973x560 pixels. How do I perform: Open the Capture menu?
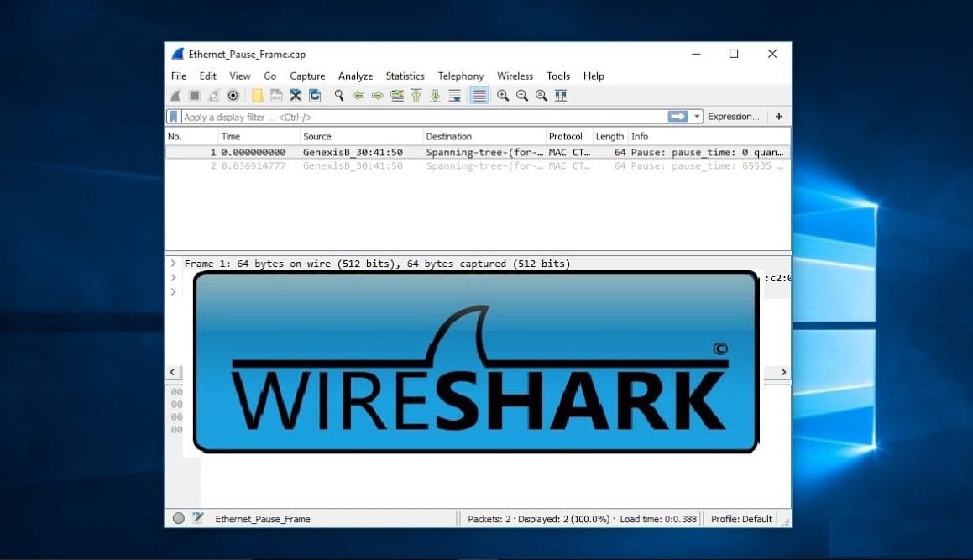pyautogui.click(x=307, y=76)
